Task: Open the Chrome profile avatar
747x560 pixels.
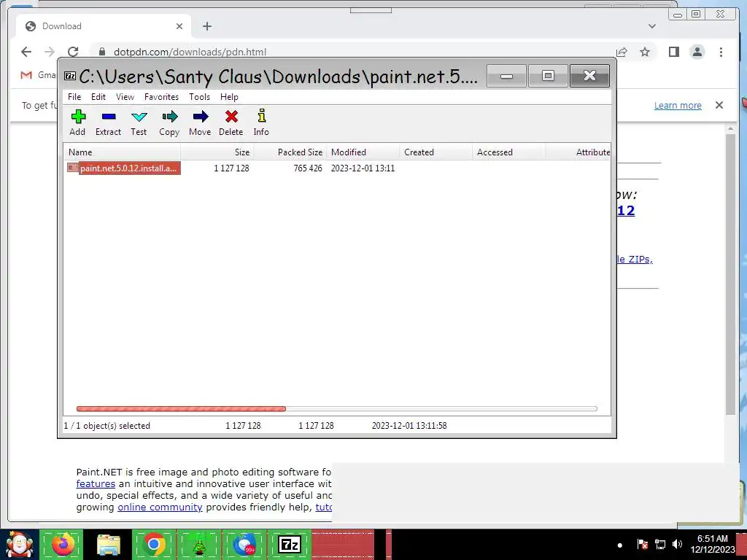Action: coord(697,52)
